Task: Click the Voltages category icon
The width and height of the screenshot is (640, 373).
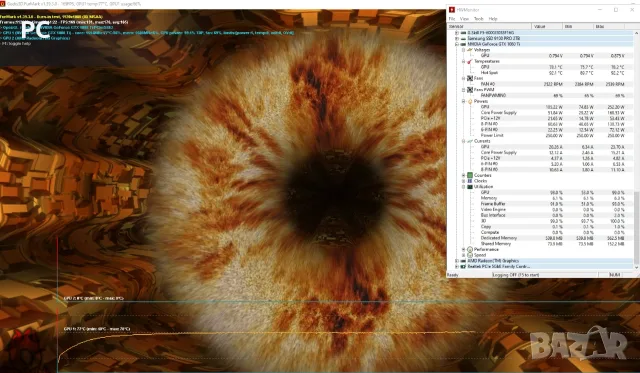Action: point(470,50)
